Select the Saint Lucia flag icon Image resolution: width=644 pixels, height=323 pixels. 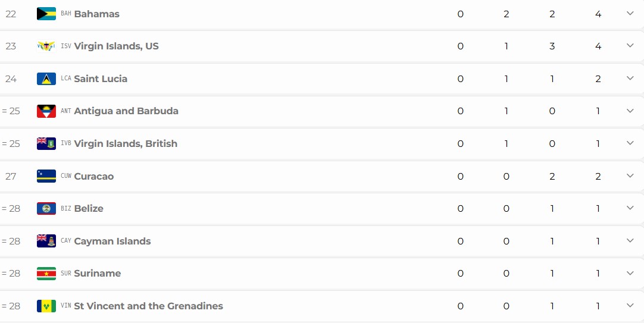(x=46, y=79)
